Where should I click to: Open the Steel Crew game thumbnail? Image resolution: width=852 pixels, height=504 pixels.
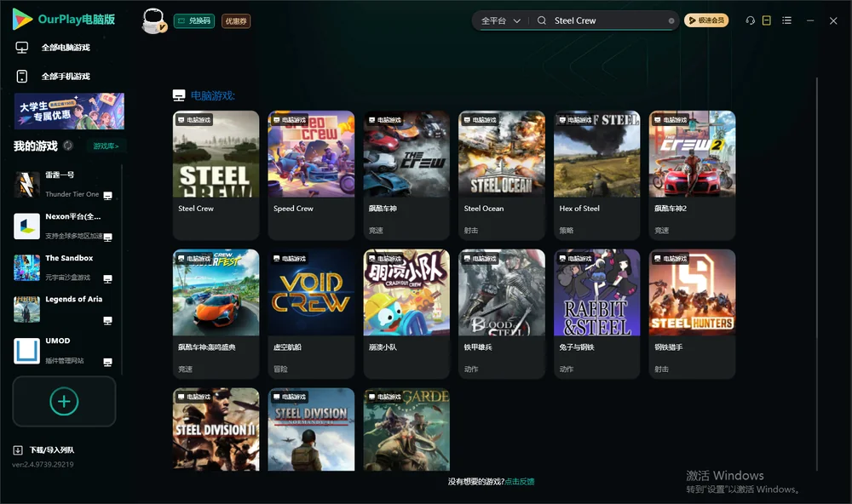[216, 154]
